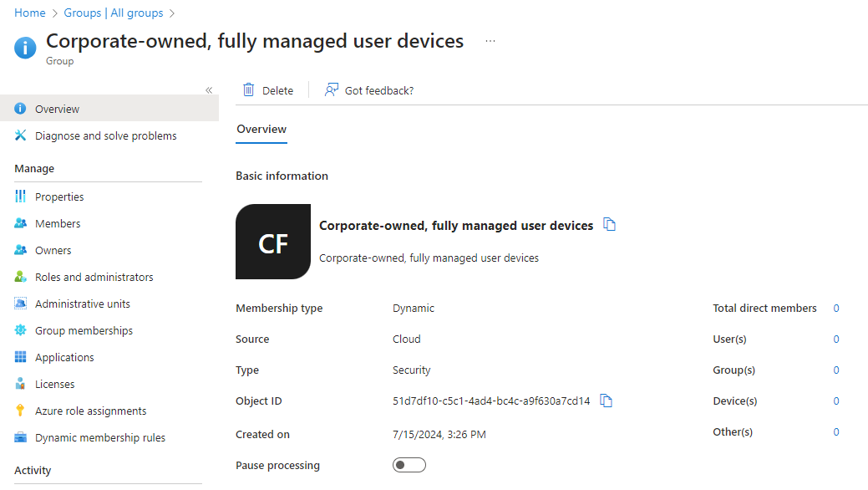Open Applications in the sidebar
Viewport: 868px width, 490px height.
[x=63, y=356]
